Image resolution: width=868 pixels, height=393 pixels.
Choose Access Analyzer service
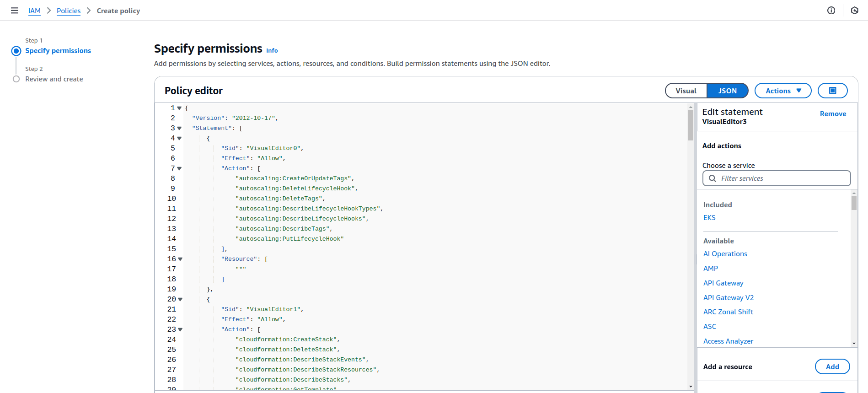pos(728,341)
